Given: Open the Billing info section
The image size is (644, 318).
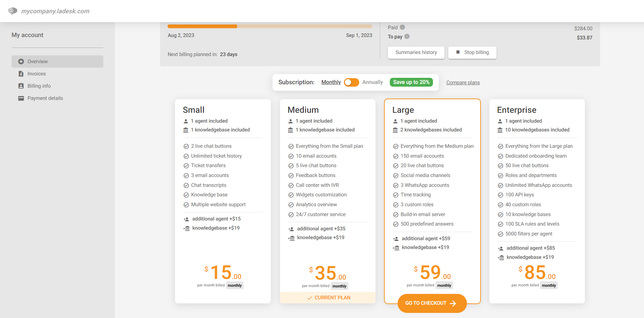Looking at the screenshot, I should (x=39, y=86).
